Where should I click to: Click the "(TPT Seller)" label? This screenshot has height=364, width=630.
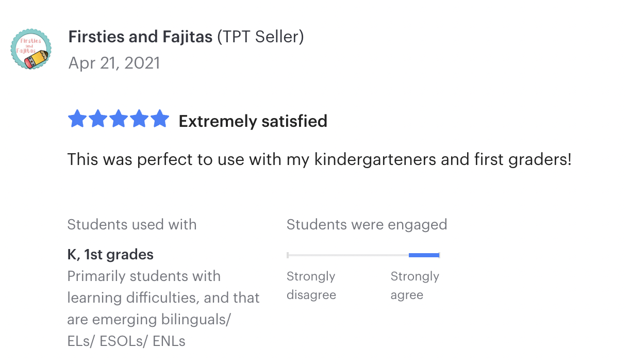(x=260, y=37)
